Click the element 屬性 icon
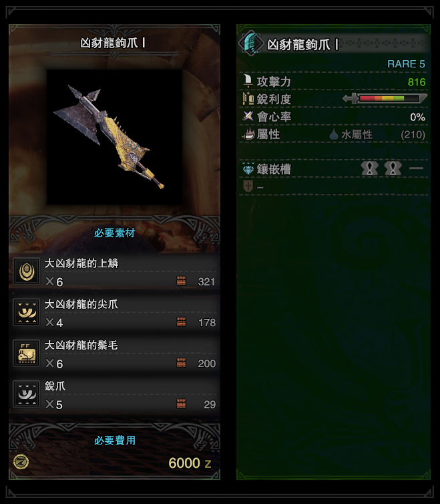440x504 pixels. pos(248,134)
